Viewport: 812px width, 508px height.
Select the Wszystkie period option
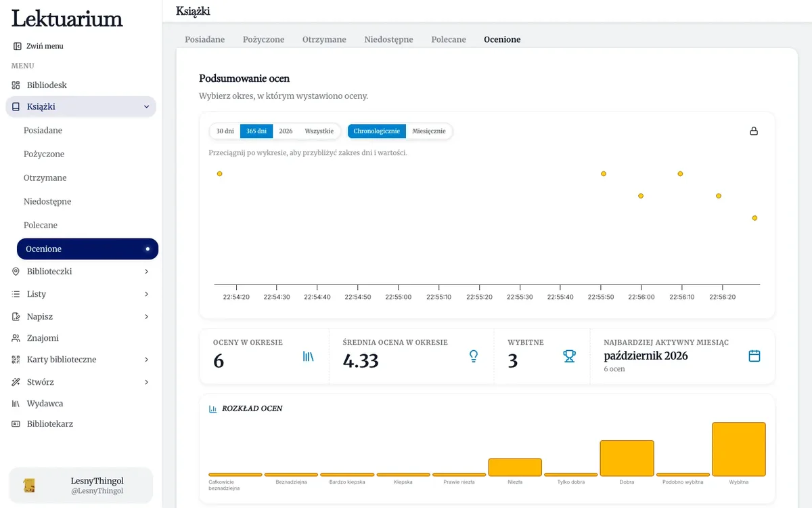(x=319, y=131)
